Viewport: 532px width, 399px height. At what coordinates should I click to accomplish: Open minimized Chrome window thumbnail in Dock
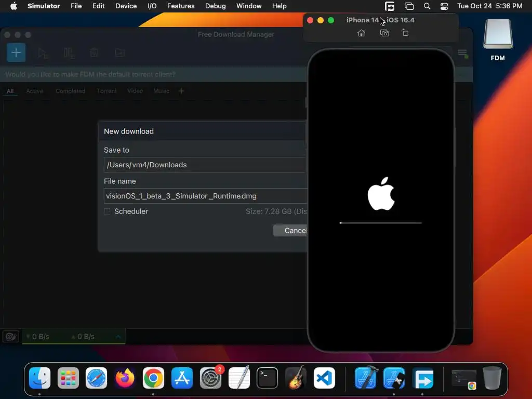coord(464,379)
